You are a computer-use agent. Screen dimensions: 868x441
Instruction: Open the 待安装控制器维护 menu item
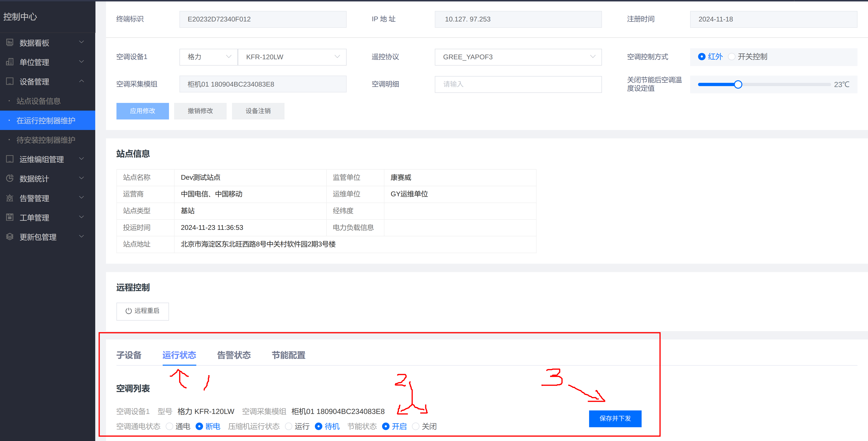pyautogui.click(x=46, y=140)
